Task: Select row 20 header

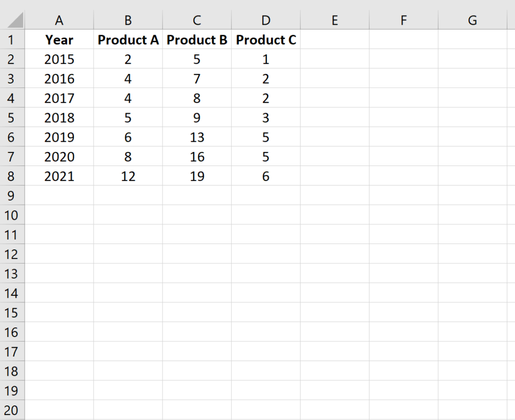Action: point(13,410)
